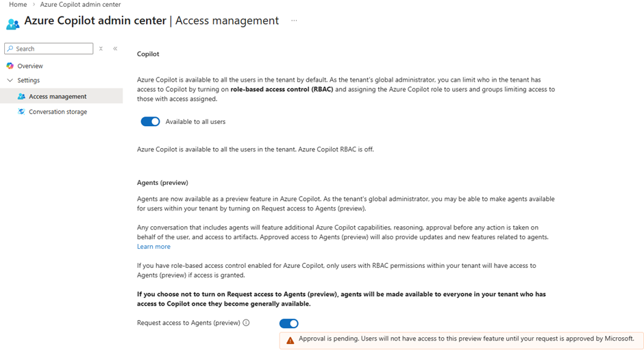Click info icon next to Request access label
This screenshot has width=644, height=355.
pos(246,323)
